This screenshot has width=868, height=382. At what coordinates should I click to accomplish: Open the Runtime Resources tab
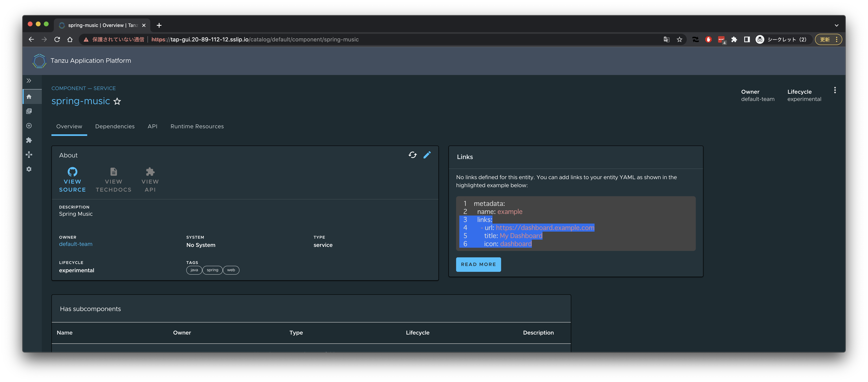197,126
